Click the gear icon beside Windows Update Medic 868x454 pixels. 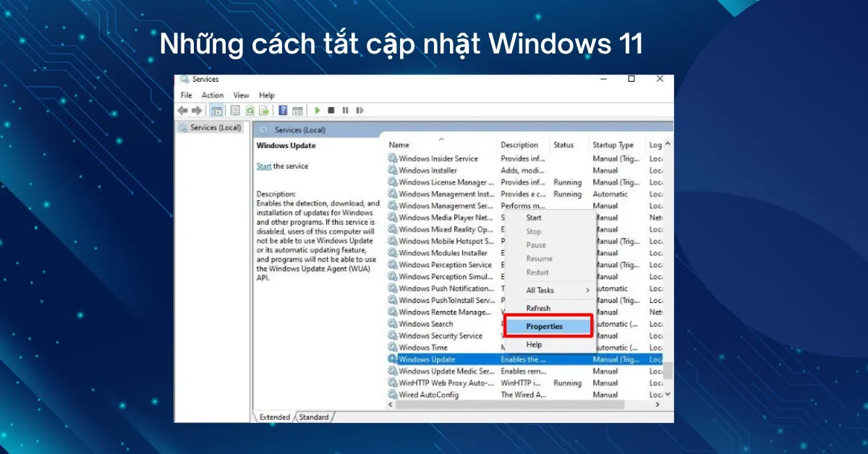coord(393,371)
